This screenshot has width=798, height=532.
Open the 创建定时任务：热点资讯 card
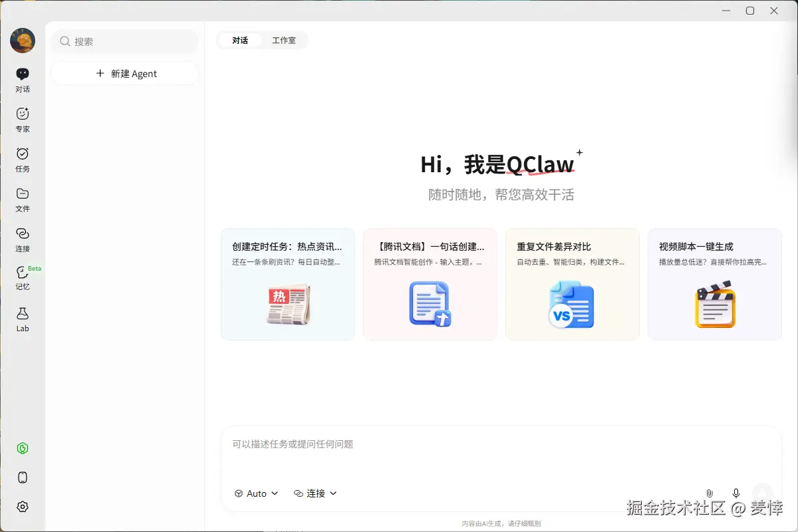tap(288, 284)
